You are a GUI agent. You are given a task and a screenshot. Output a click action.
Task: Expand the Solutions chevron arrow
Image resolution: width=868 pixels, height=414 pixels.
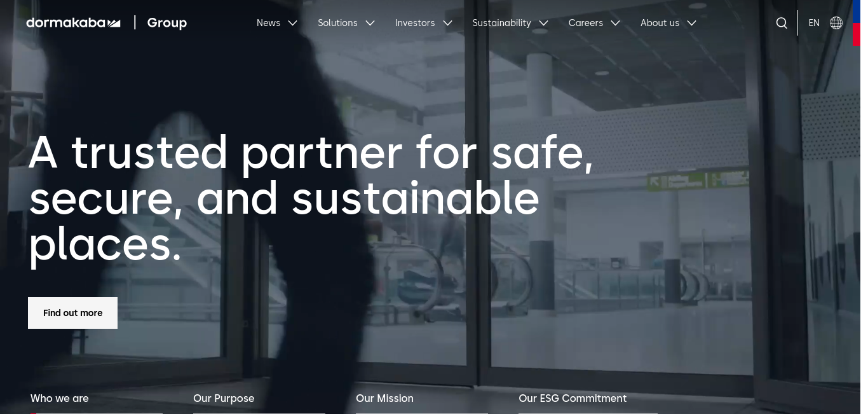click(x=370, y=23)
